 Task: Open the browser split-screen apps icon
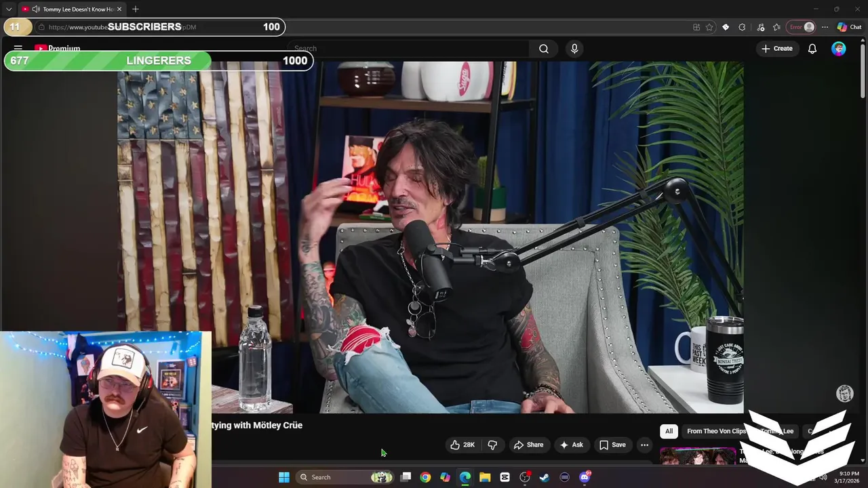(x=696, y=27)
